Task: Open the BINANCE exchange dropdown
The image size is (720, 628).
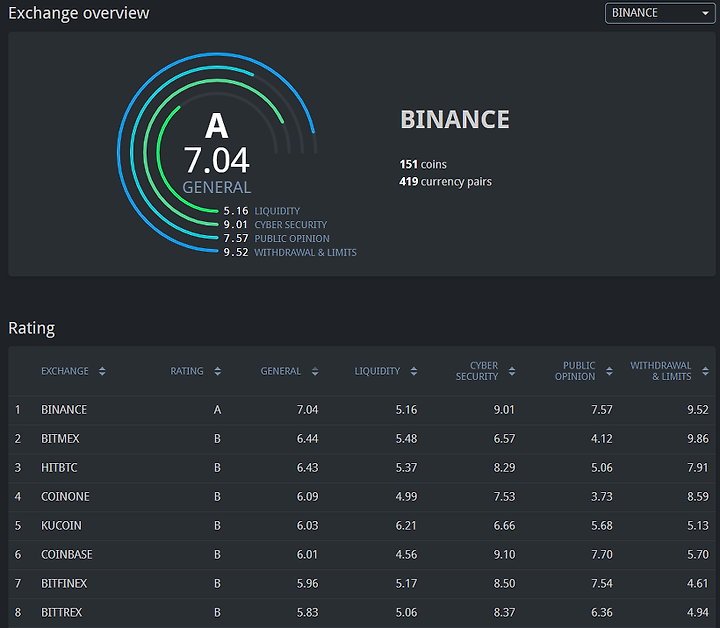Action: pyautogui.click(x=660, y=13)
